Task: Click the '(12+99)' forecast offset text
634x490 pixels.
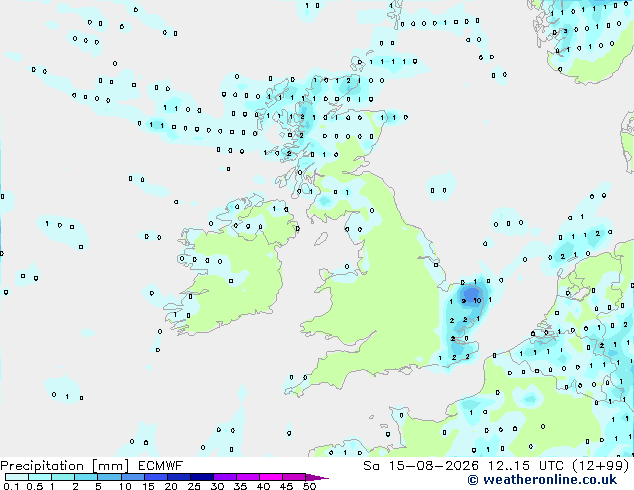Action: click(601, 466)
